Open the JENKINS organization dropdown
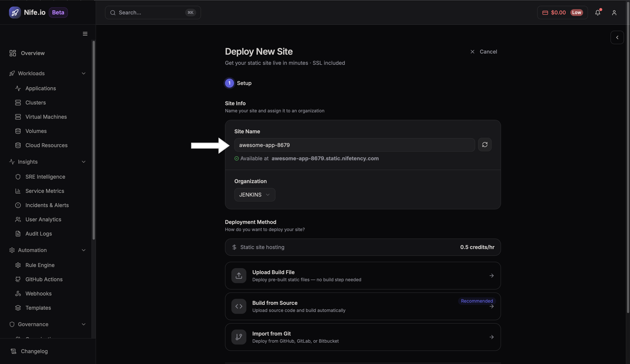Image resolution: width=630 pixels, height=364 pixels. click(x=254, y=195)
